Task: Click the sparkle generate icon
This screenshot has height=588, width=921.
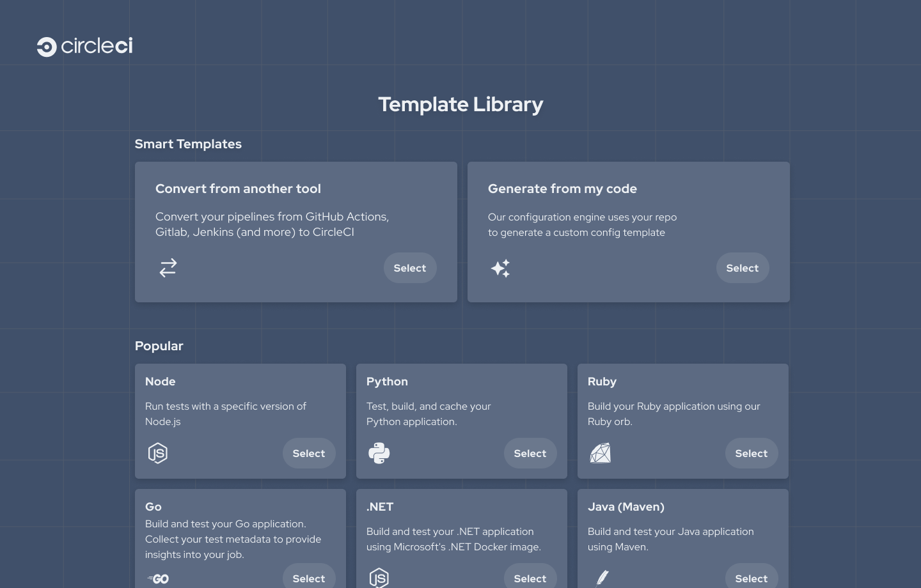Action: [x=500, y=268]
